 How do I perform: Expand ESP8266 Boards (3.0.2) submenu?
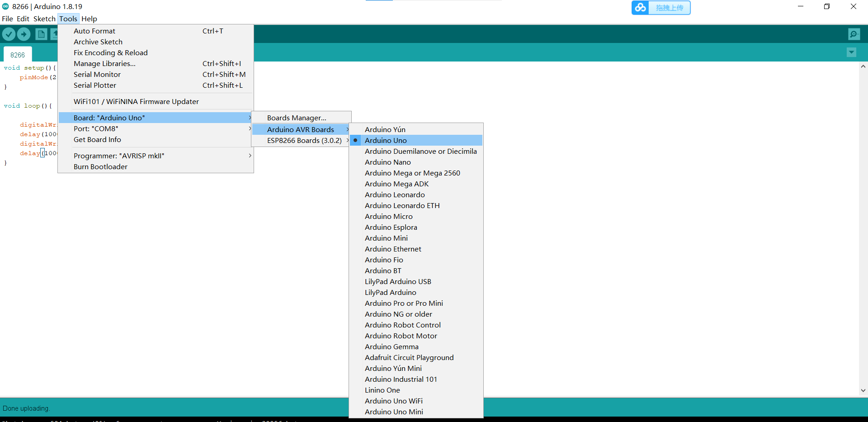click(x=301, y=140)
